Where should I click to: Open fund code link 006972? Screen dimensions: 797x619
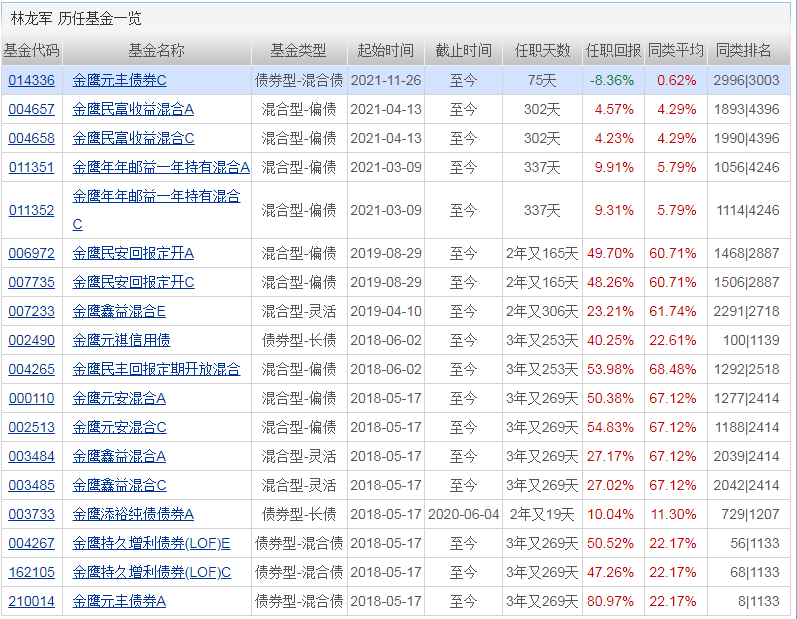coord(31,254)
